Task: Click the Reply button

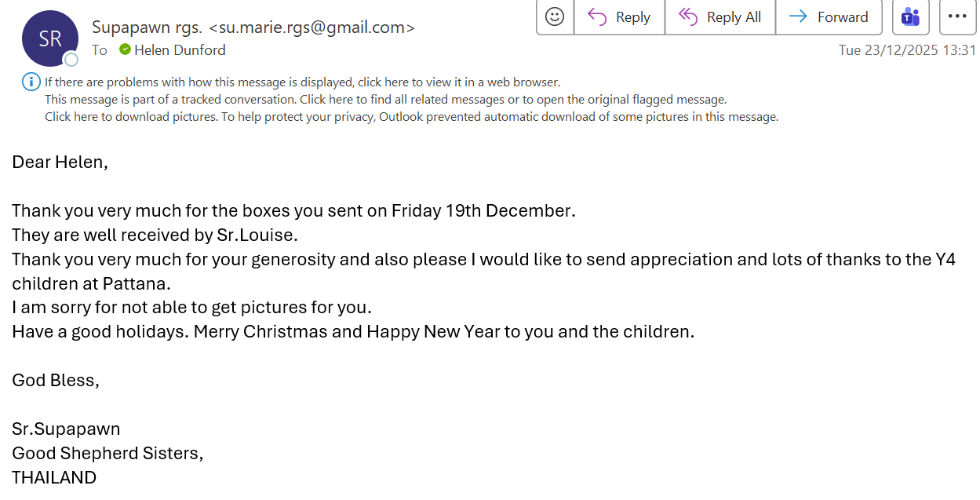Action: pyautogui.click(x=619, y=17)
